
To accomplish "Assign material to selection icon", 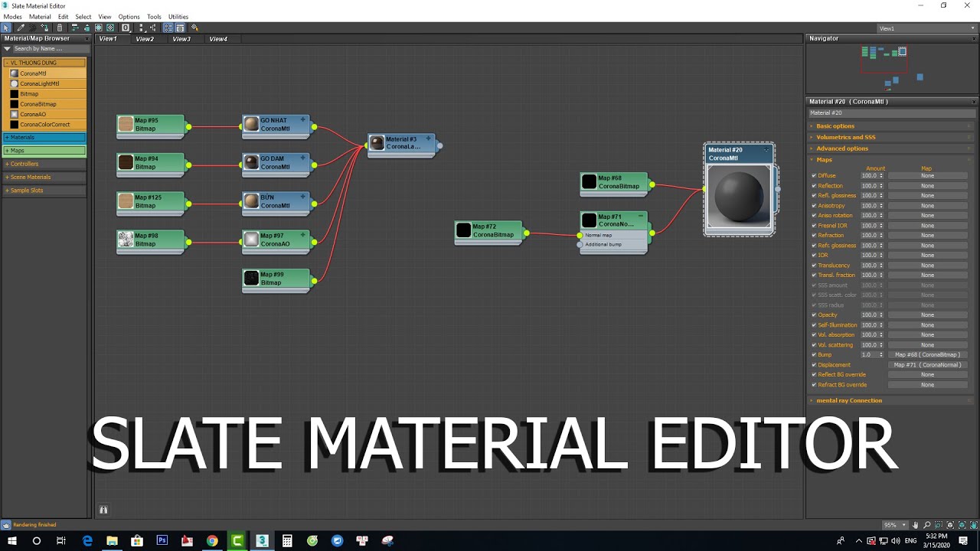I will click(x=45, y=28).
